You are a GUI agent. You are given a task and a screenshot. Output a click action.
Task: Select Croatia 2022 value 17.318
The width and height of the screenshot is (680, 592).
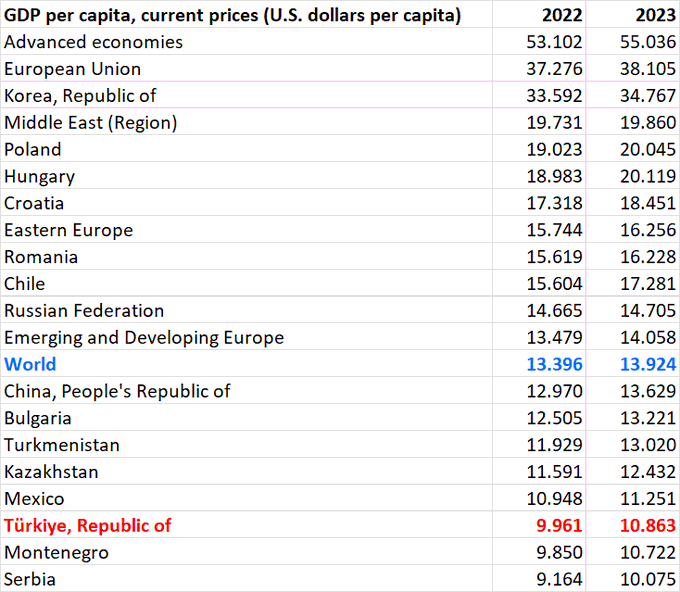tap(554, 203)
